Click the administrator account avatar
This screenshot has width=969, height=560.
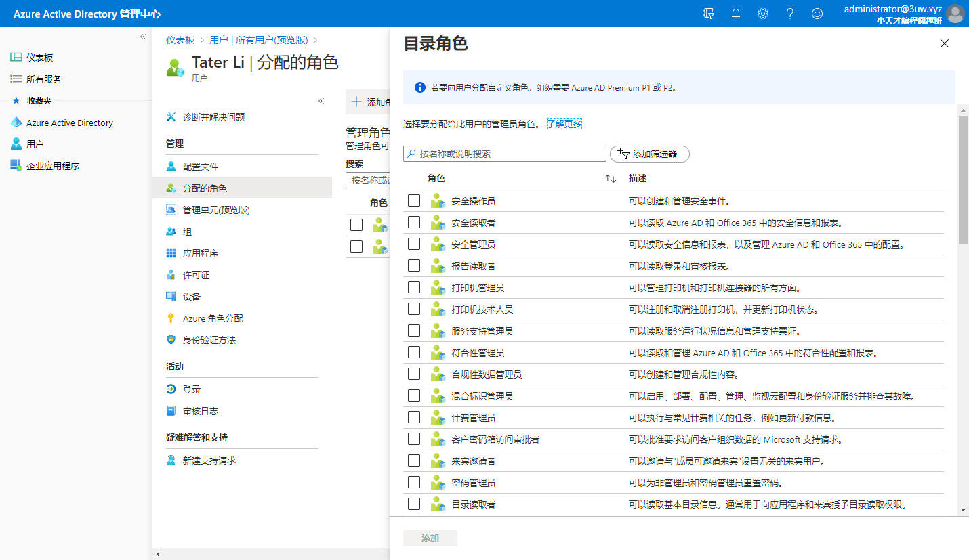(x=955, y=14)
